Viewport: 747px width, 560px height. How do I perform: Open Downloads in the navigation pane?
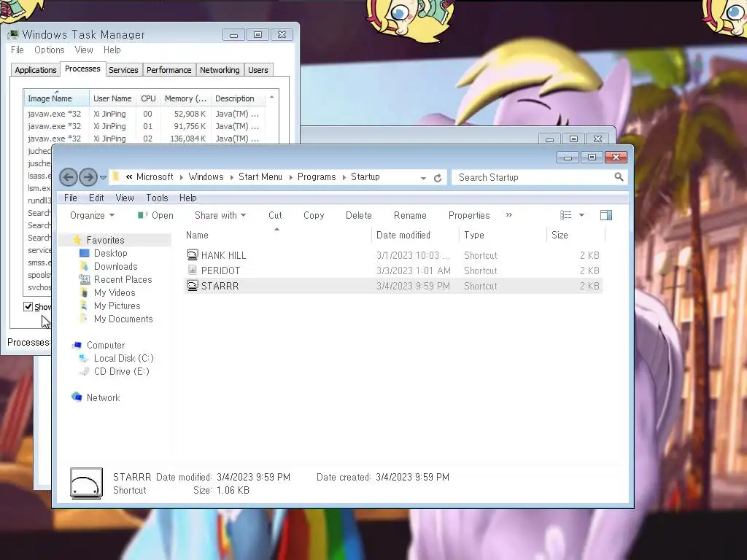pos(115,266)
